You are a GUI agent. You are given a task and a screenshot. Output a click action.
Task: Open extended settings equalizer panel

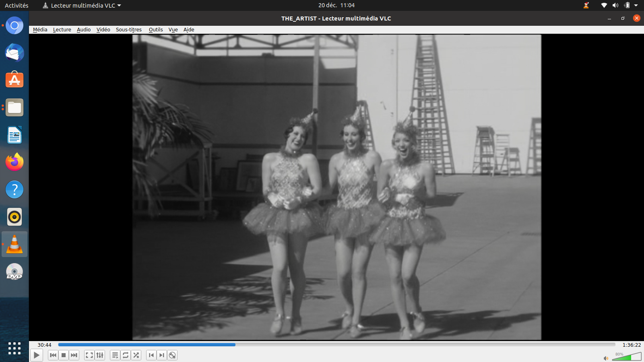pos(100,355)
